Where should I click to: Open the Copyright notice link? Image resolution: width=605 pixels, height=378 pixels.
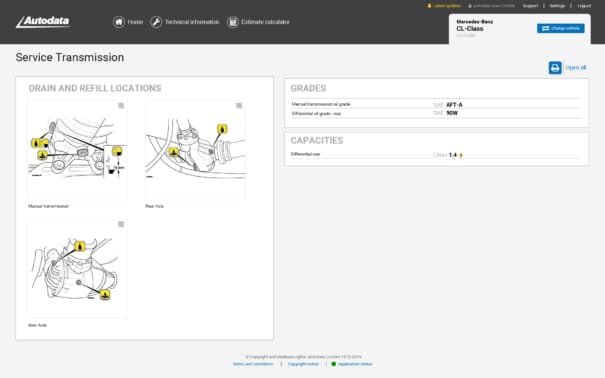pyautogui.click(x=303, y=364)
